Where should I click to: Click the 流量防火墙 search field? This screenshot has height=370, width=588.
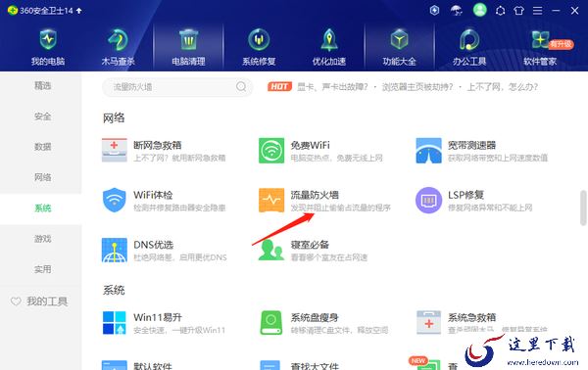(x=177, y=87)
